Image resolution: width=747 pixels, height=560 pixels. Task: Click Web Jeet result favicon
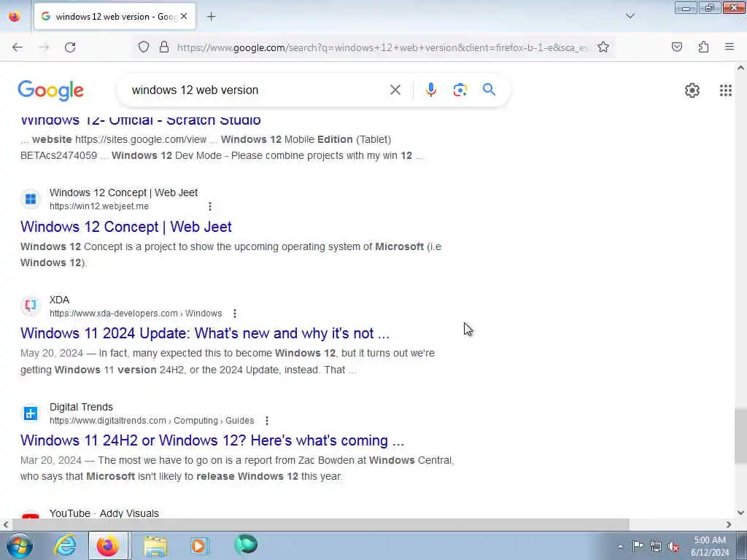coord(31,199)
